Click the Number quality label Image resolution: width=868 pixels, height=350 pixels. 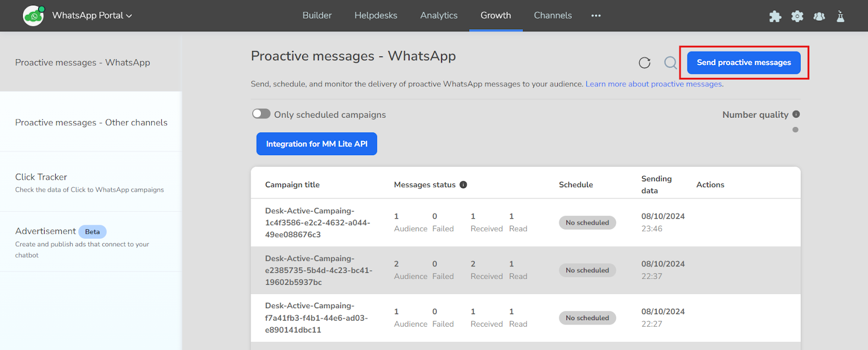point(755,114)
